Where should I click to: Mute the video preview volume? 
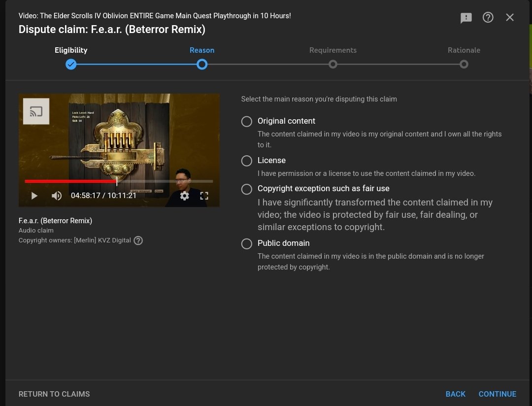[x=57, y=196]
